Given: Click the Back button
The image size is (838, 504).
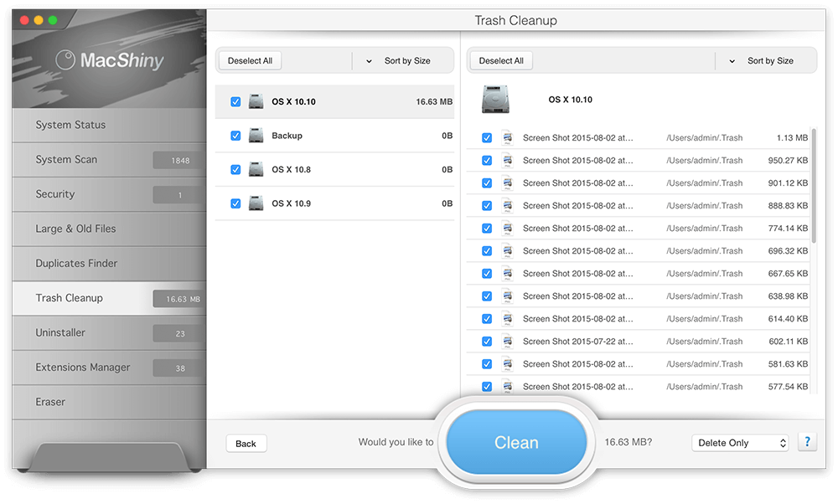Looking at the screenshot, I should coord(246,444).
